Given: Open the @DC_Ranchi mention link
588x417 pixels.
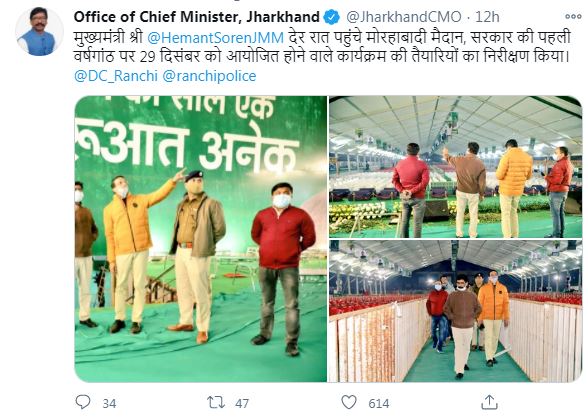Looking at the screenshot, I should coord(116,76).
